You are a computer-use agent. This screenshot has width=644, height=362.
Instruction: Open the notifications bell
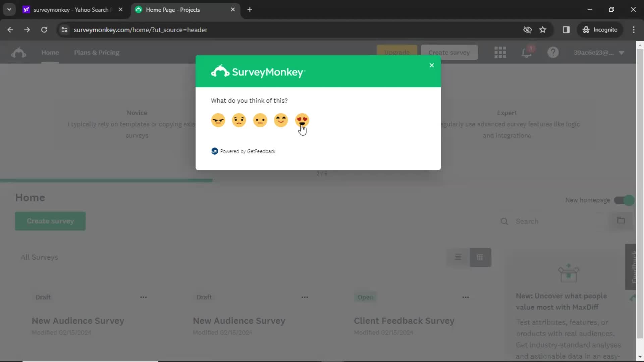[x=527, y=53]
